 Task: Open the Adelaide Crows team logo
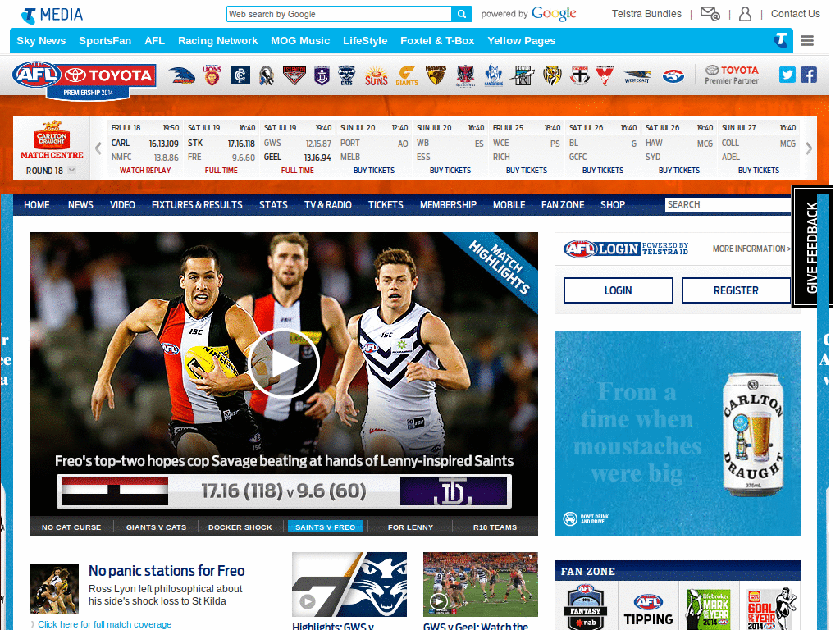point(181,75)
